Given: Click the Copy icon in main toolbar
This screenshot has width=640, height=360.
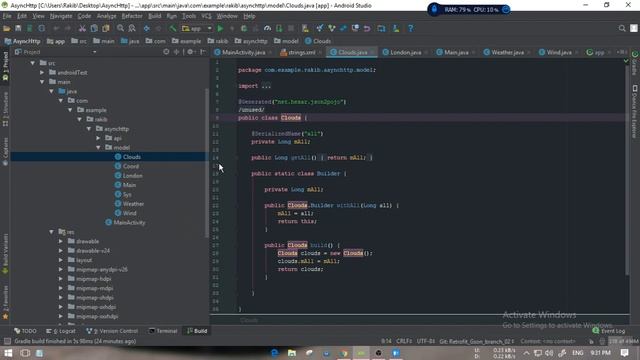Looking at the screenshot, I should point(94,28).
